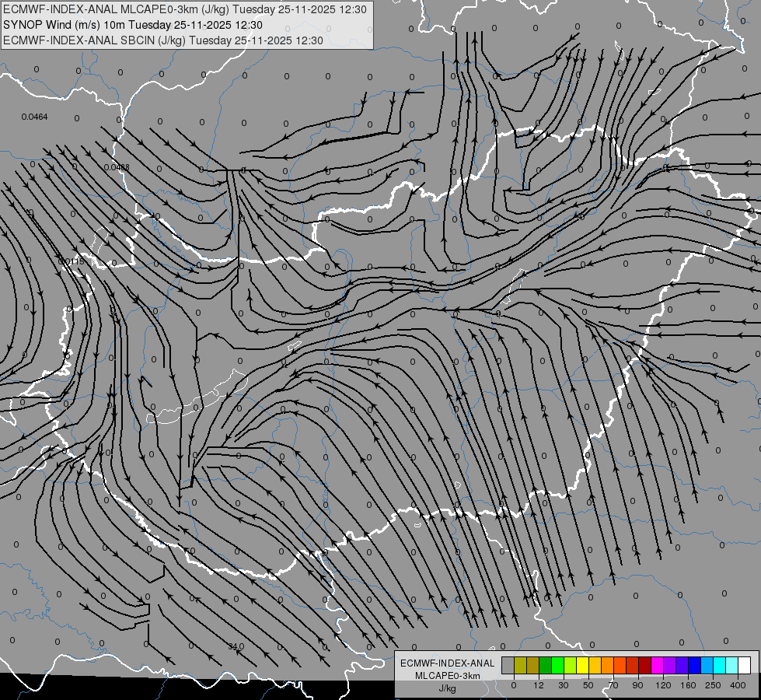Viewport: 761px width, 700px height.
Task: Click the dark green legend swatch above 12
Action: coord(545,665)
